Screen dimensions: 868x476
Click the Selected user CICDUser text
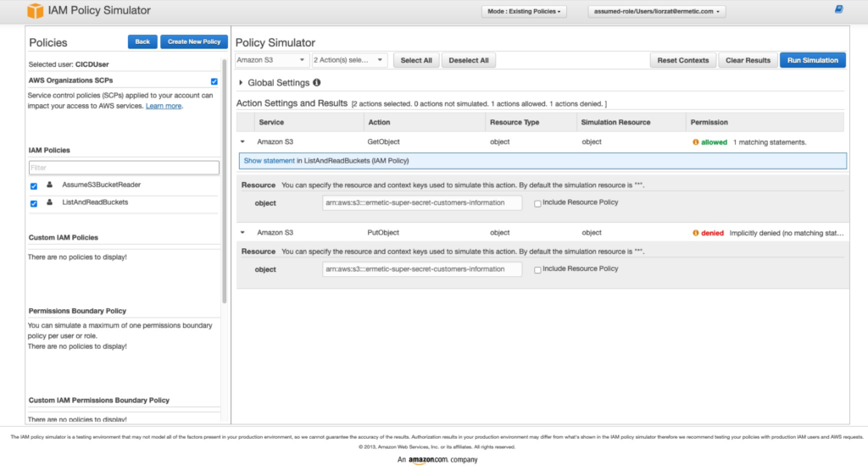point(69,64)
